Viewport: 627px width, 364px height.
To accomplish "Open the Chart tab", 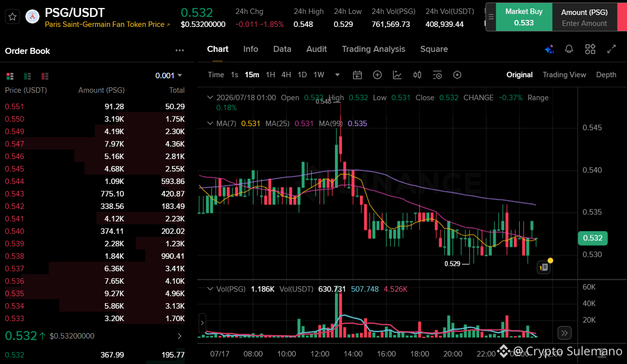I will click(218, 49).
